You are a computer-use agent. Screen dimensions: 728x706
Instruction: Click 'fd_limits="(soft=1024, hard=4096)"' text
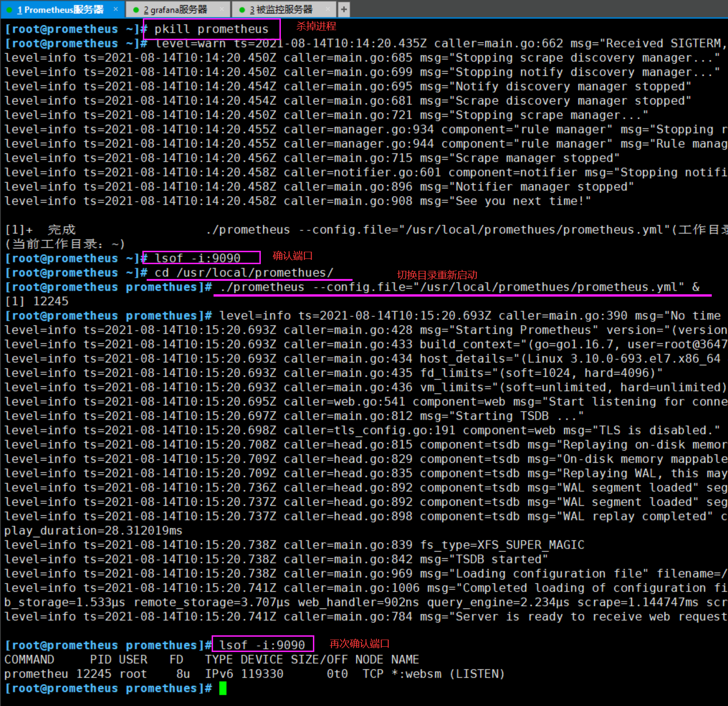541,373
